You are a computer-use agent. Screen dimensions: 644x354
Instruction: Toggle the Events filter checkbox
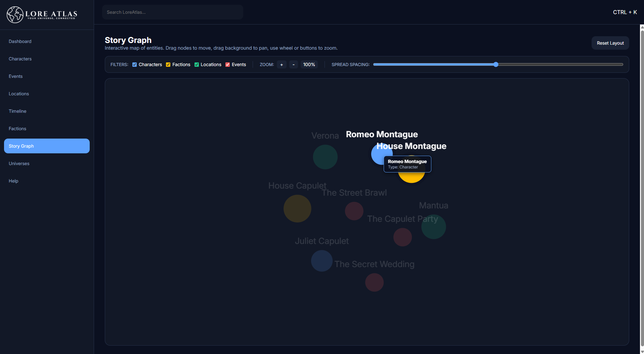click(x=227, y=64)
